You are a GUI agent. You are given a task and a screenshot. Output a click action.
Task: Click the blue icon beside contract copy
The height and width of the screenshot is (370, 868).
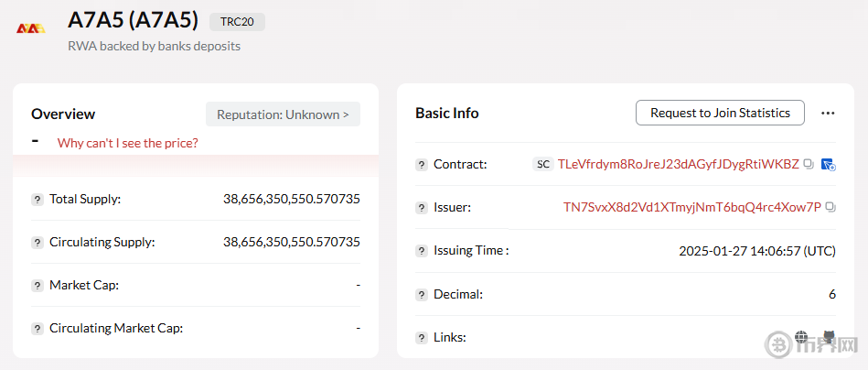coord(828,164)
